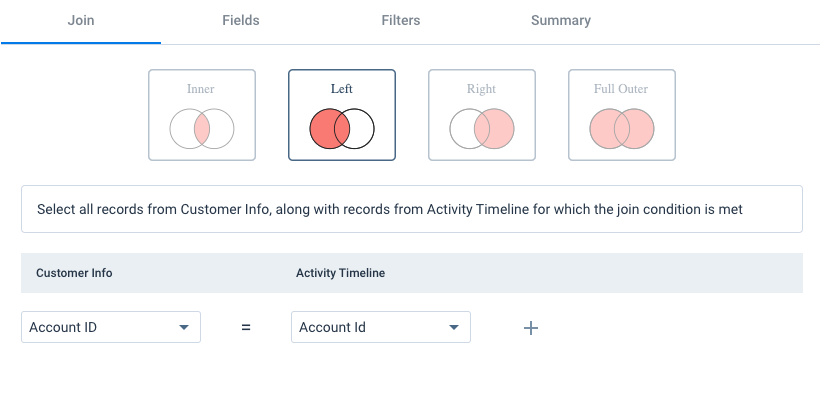Open the Summary tab

(561, 21)
